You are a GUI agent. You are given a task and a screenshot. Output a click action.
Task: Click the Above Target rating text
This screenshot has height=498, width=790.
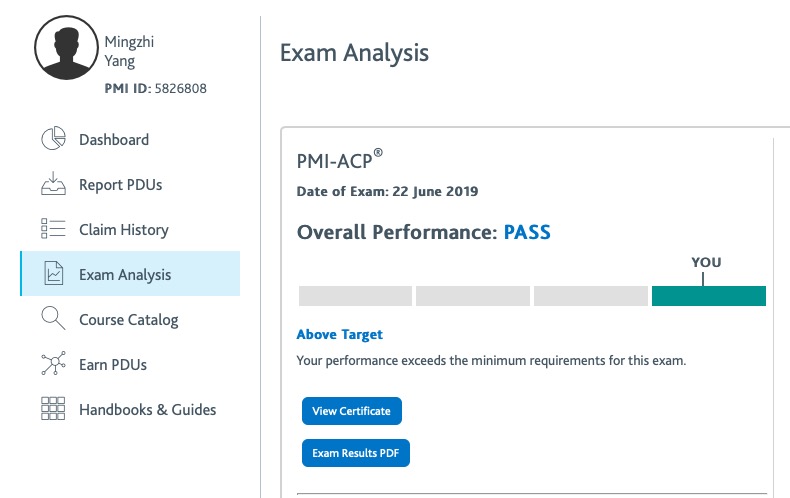click(x=340, y=335)
